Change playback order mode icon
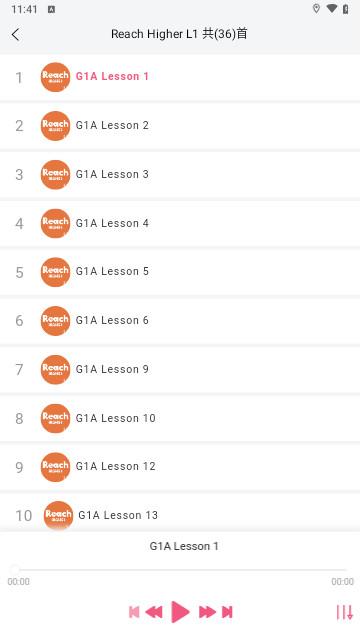Screen dimensions: 360x640 344,612
